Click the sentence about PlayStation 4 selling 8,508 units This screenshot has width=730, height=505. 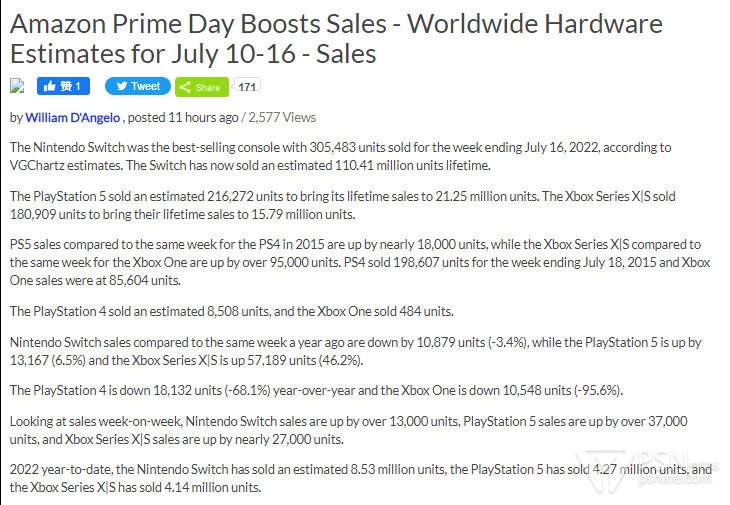click(232, 311)
